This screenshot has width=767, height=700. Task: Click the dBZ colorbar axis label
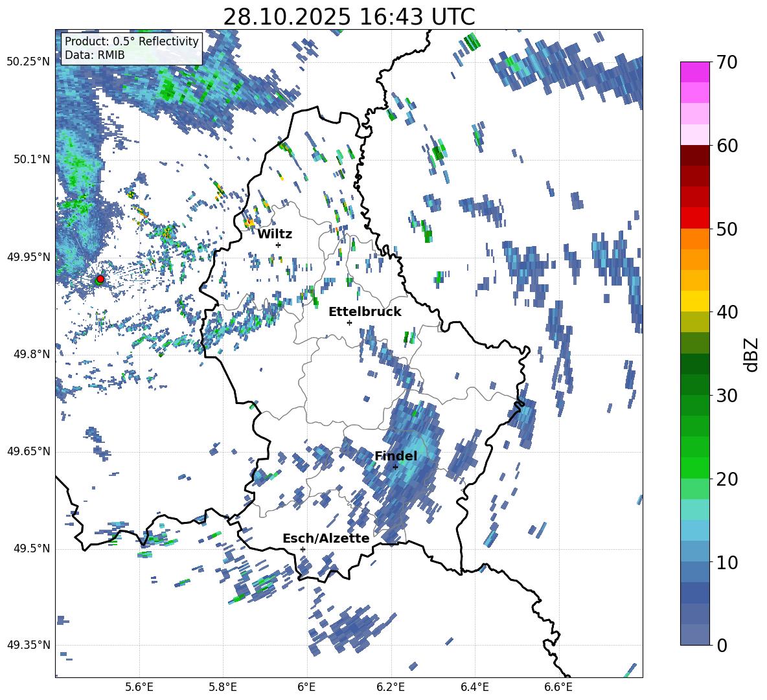(x=752, y=354)
